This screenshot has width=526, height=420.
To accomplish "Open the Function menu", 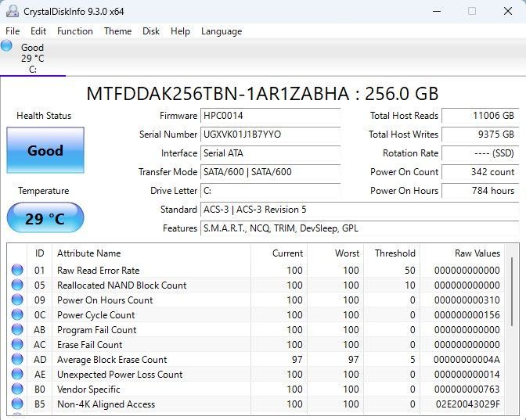I will coord(75,31).
